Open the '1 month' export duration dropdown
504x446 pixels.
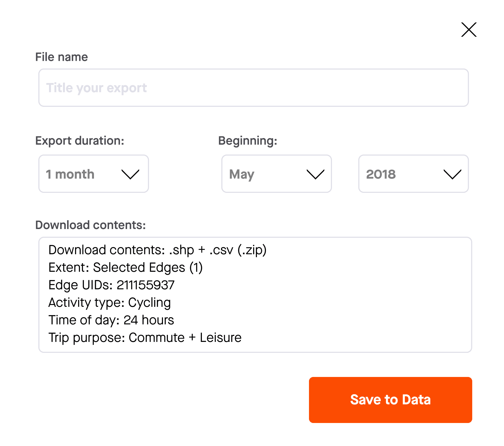94,174
